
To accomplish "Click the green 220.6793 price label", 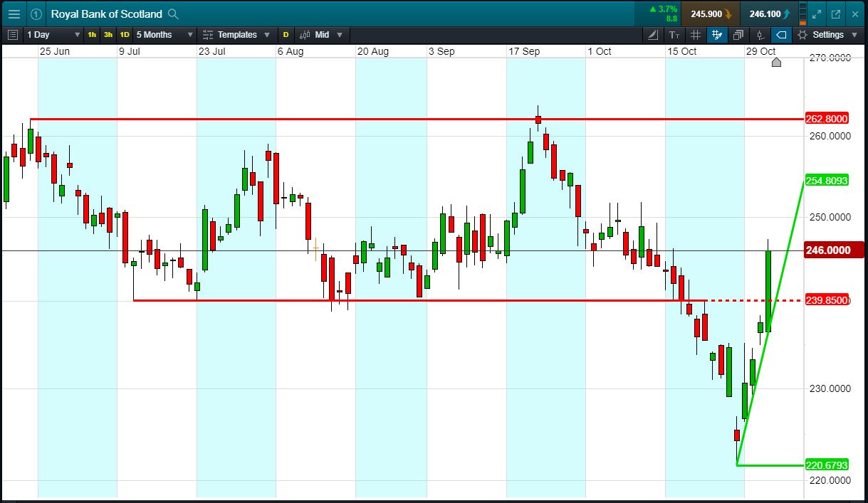I will [x=827, y=465].
